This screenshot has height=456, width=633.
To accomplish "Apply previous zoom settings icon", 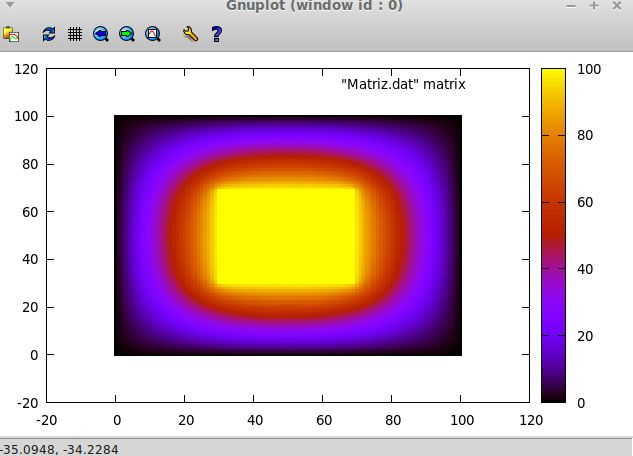I will (x=101, y=34).
